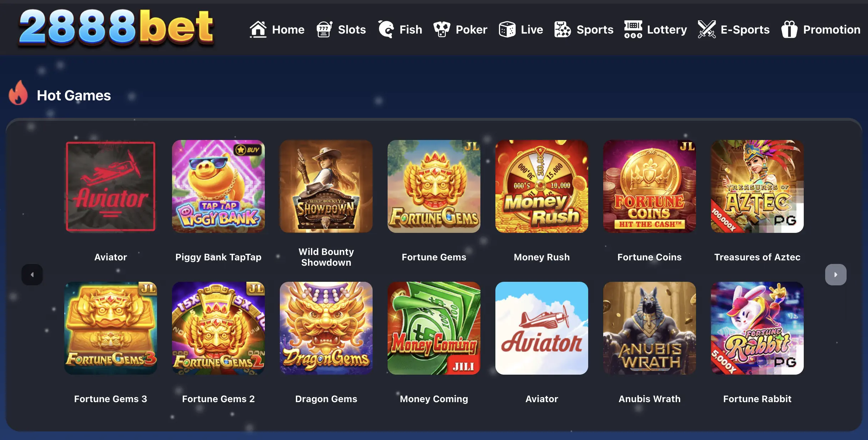The height and width of the screenshot is (440, 868).
Task: Select the Treasures of Aztec thumbnail
Action: point(757,186)
